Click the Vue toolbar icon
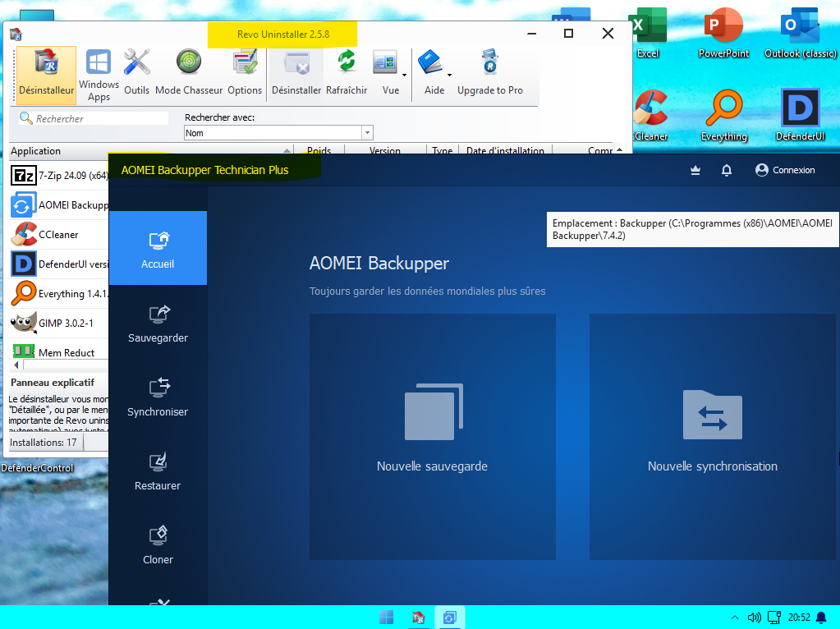This screenshot has width=840, height=629. tap(385, 63)
